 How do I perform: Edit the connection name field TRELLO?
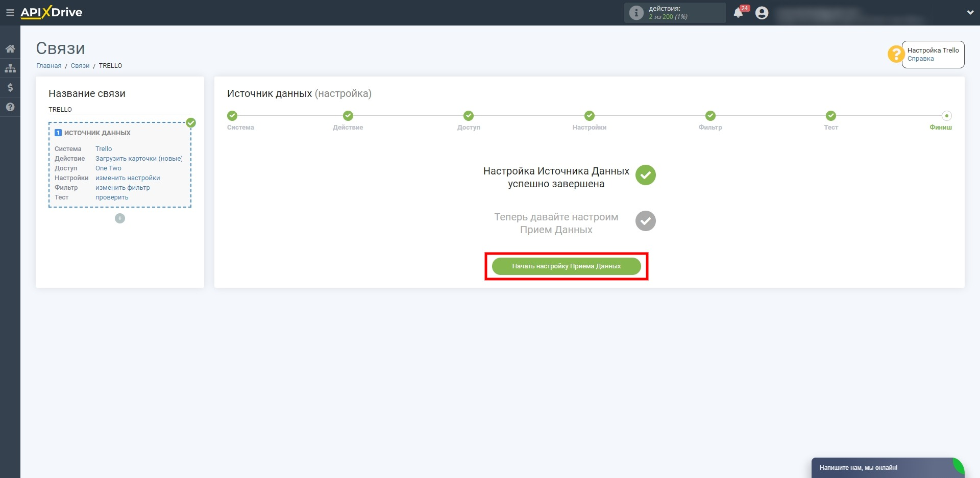pyautogui.click(x=119, y=110)
